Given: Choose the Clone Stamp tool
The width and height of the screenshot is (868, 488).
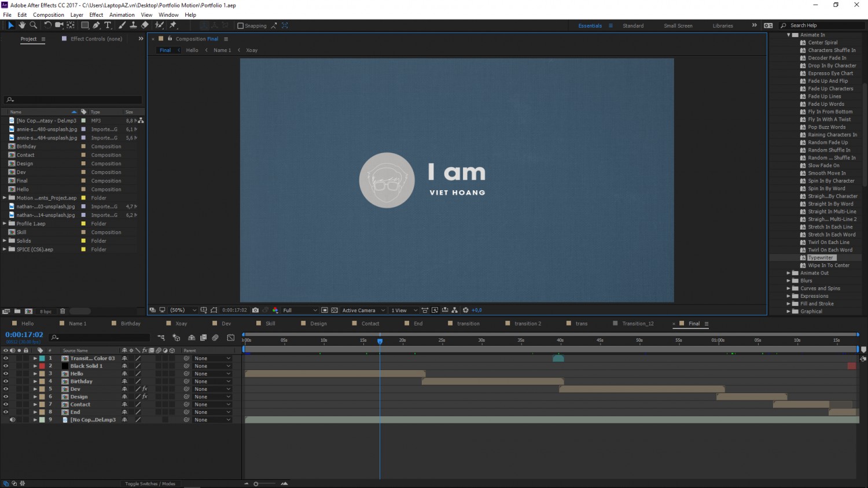Looking at the screenshot, I should pos(133,25).
